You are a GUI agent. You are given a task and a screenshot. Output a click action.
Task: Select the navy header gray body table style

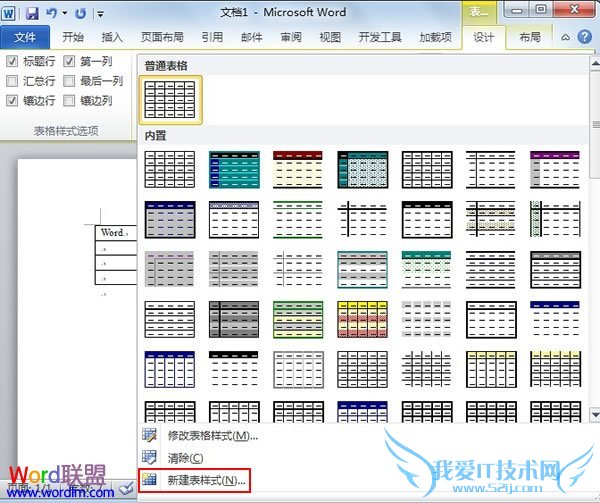170,220
